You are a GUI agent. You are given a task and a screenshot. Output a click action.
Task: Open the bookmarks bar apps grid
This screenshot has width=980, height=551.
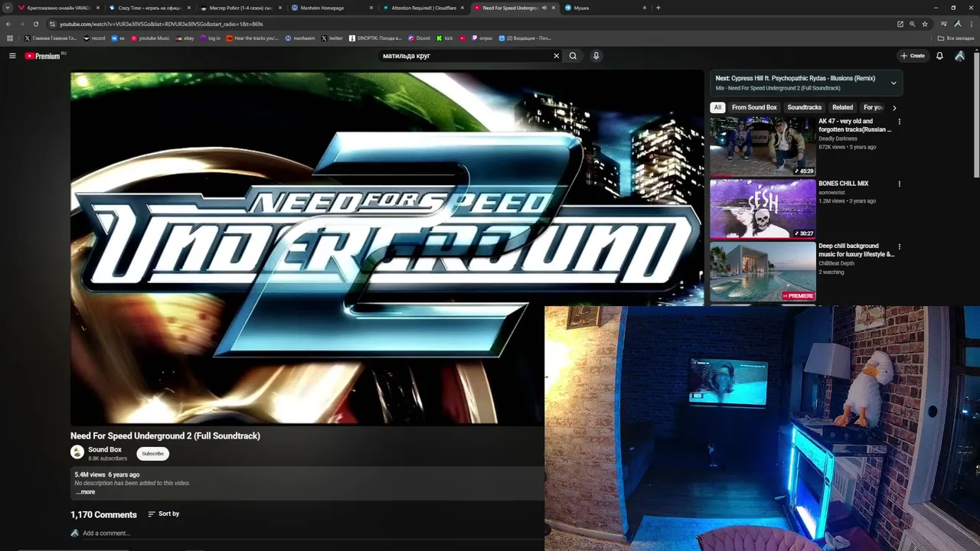pyautogui.click(x=9, y=38)
